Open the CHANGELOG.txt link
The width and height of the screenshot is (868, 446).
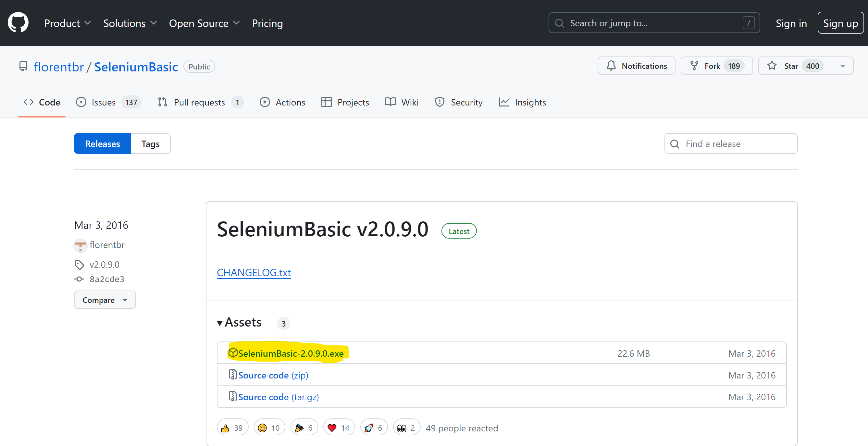[254, 273]
